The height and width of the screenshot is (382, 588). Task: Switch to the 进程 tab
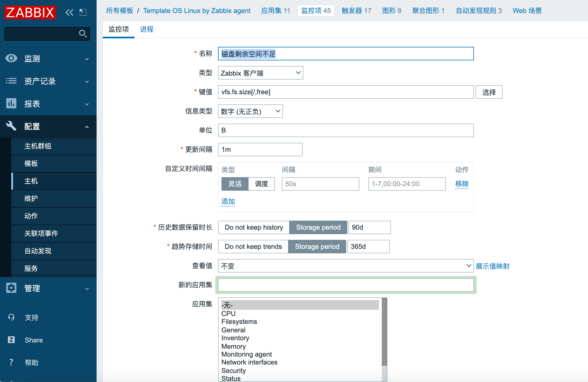147,29
